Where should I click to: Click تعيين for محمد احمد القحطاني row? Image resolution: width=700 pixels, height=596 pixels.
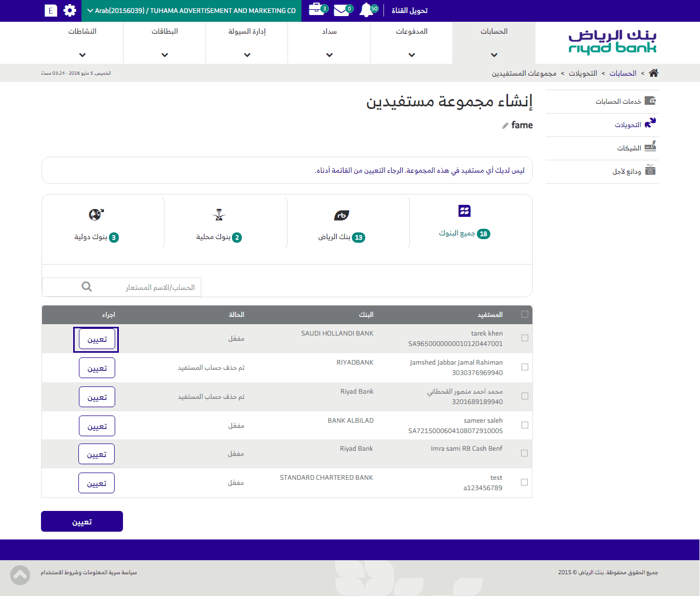(x=97, y=397)
